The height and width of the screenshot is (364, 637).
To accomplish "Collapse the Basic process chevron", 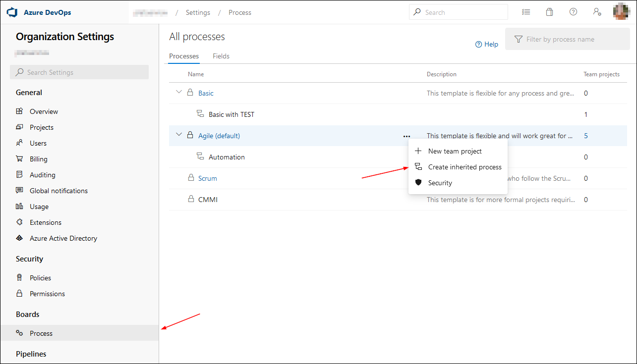I will tap(179, 93).
